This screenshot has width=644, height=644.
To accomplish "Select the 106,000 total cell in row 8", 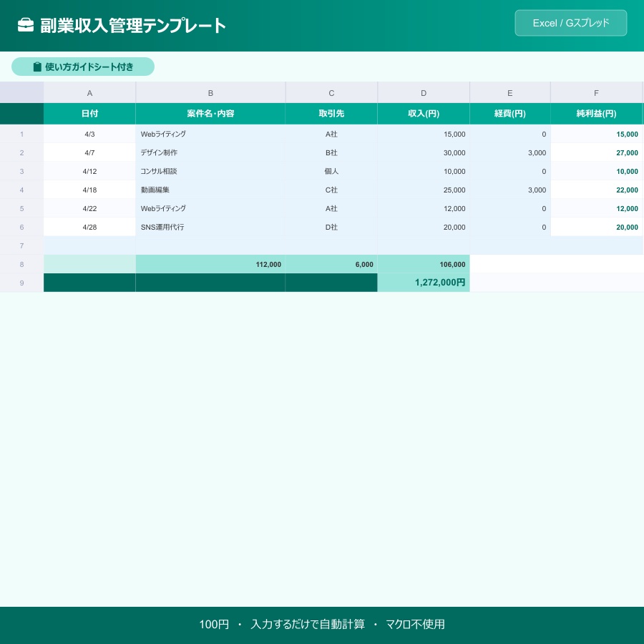I will tap(424, 264).
